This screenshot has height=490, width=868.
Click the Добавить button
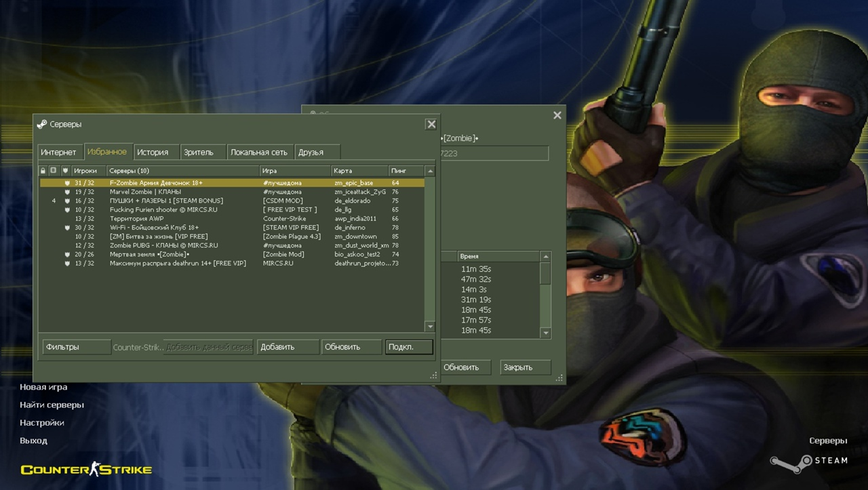click(288, 347)
